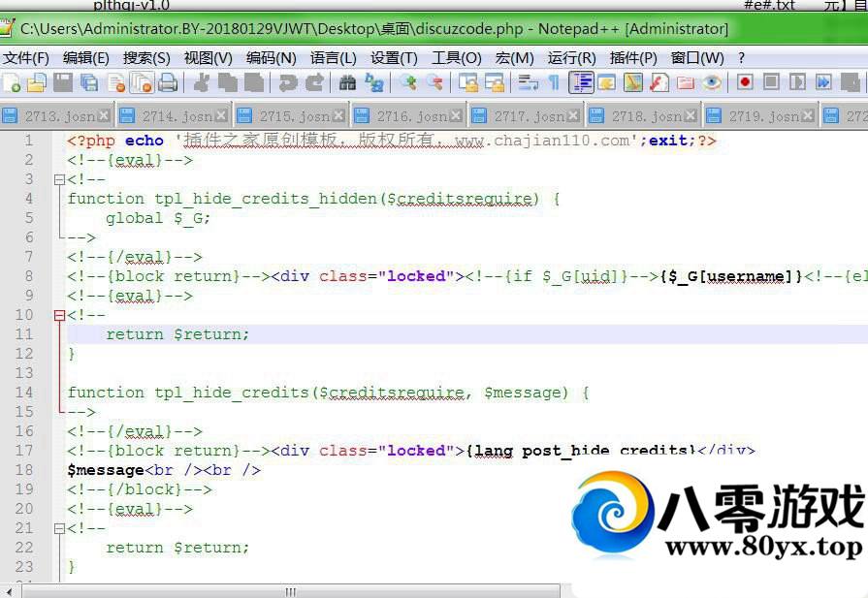The height and width of the screenshot is (598, 868).
Task: Close the 2715.josn tab
Action: [338, 115]
